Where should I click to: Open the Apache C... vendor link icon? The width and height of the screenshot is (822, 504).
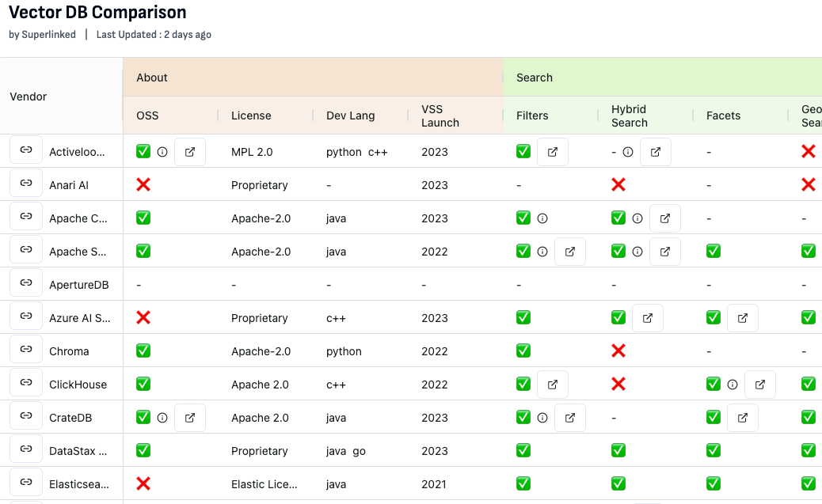pyautogui.click(x=25, y=216)
